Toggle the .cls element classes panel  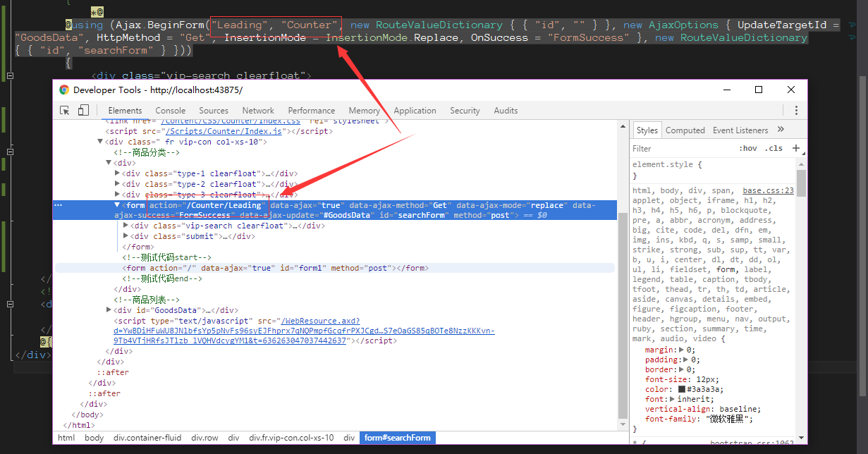(774, 148)
